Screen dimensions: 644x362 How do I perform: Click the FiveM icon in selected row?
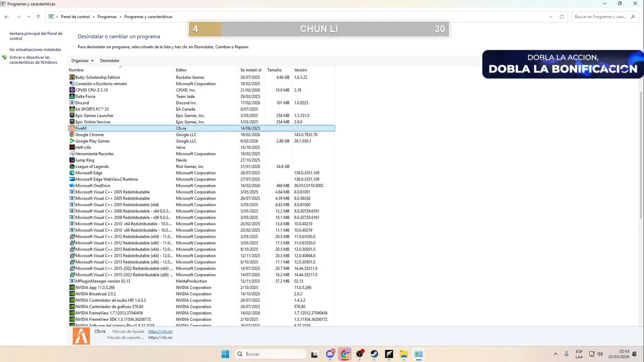pyautogui.click(x=72, y=128)
